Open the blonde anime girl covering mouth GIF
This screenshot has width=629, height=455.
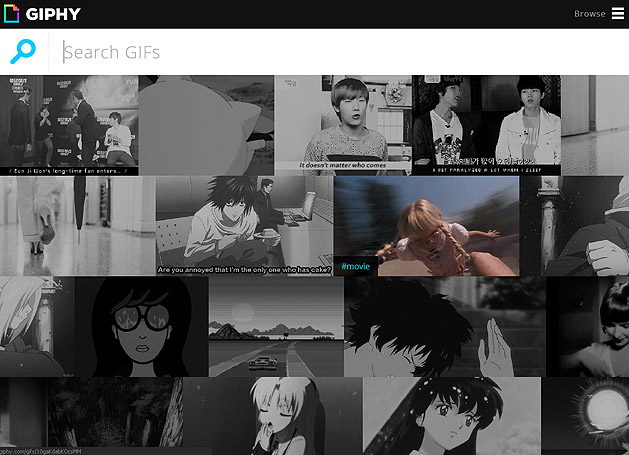click(273, 416)
